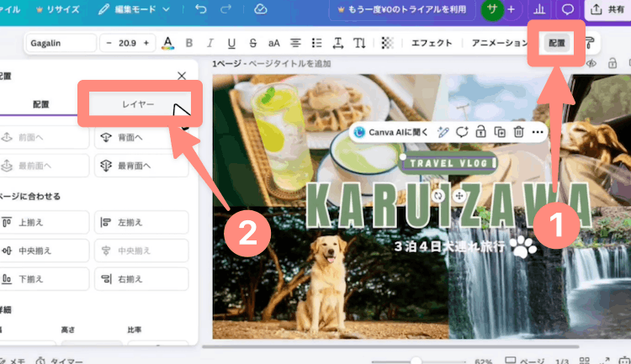Image resolution: width=631 pixels, height=364 pixels.
Task: Send element backward with 背面へ
Action: point(141,138)
